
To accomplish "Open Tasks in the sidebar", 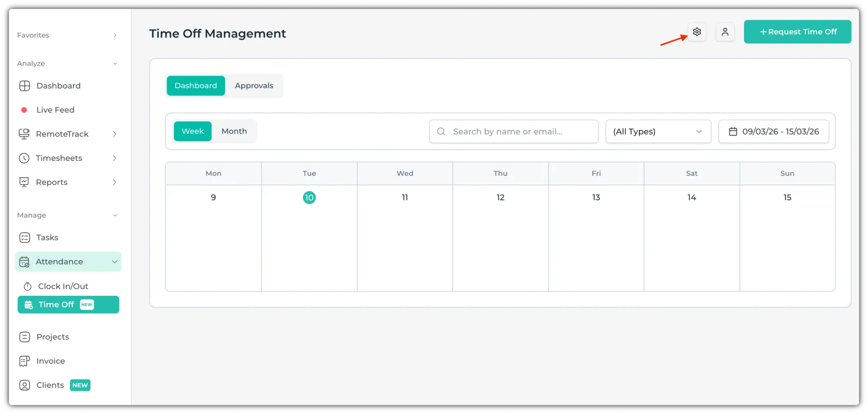I will click(47, 238).
